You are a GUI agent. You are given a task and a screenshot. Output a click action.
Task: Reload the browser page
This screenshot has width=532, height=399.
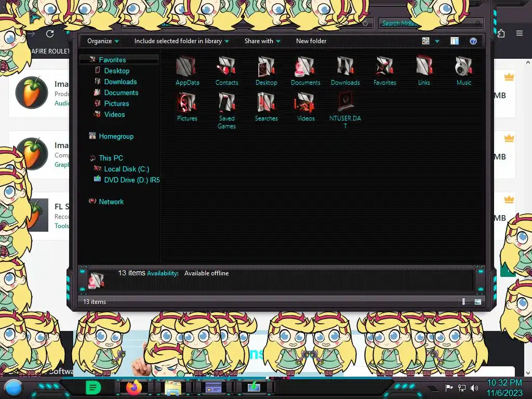click(x=50, y=34)
